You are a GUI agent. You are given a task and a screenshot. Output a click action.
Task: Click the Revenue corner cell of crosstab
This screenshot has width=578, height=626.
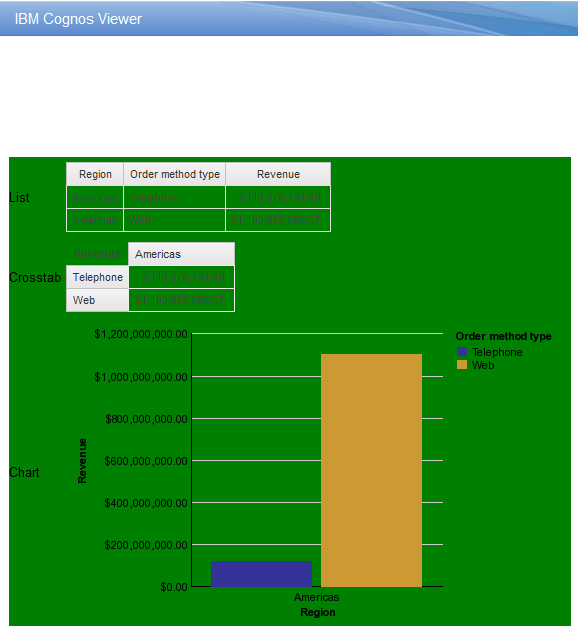(x=97, y=253)
